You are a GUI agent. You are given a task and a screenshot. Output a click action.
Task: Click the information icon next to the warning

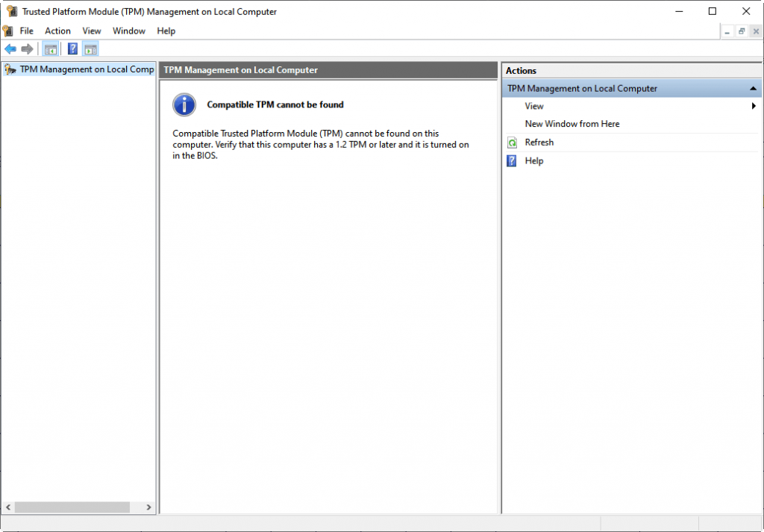click(x=184, y=104)
